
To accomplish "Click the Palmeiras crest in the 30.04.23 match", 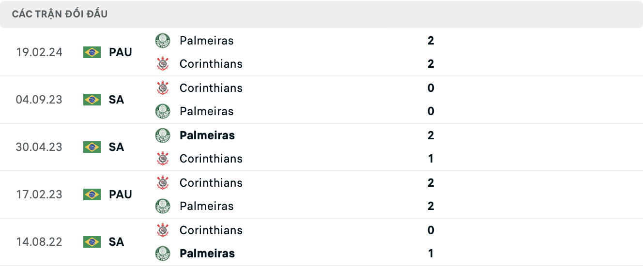I will [x=163, y=135].
